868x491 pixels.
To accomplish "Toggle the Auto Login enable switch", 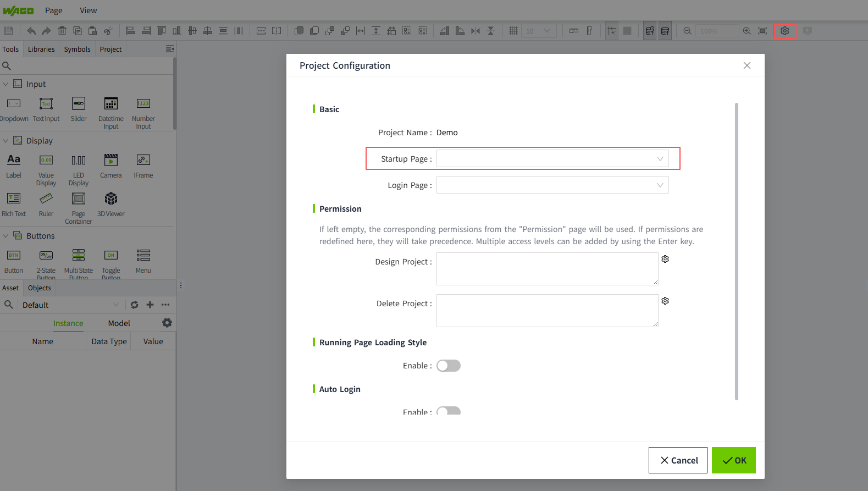I will [x=448, y=411].
